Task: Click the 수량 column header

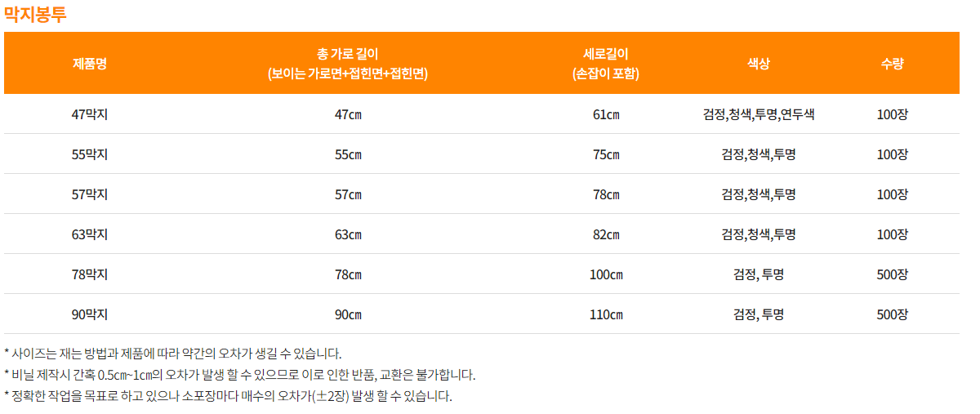Action: (x=892, y=64)
